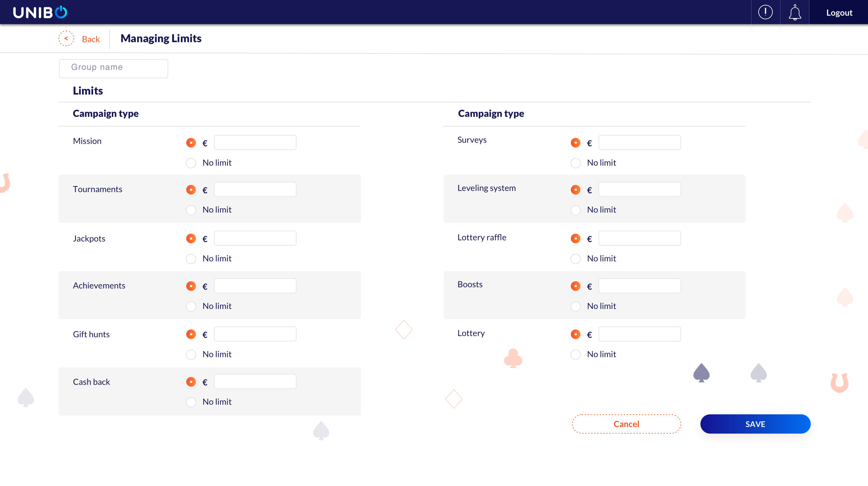Select No limit for Lottery
The image size is (868, 486).
(x=576, y=355)
